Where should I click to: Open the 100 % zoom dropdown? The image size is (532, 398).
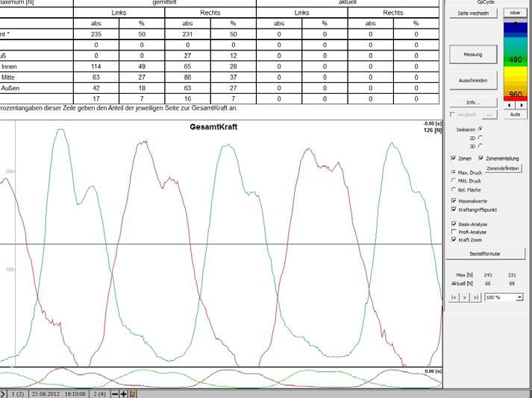[519, 297]
